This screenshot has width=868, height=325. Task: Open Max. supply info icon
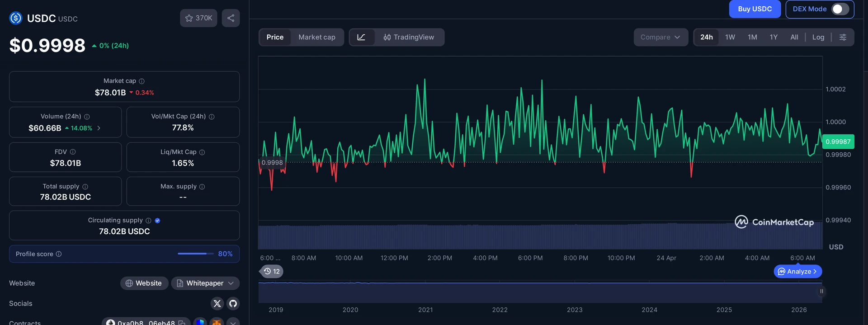(x=202, y=187)
